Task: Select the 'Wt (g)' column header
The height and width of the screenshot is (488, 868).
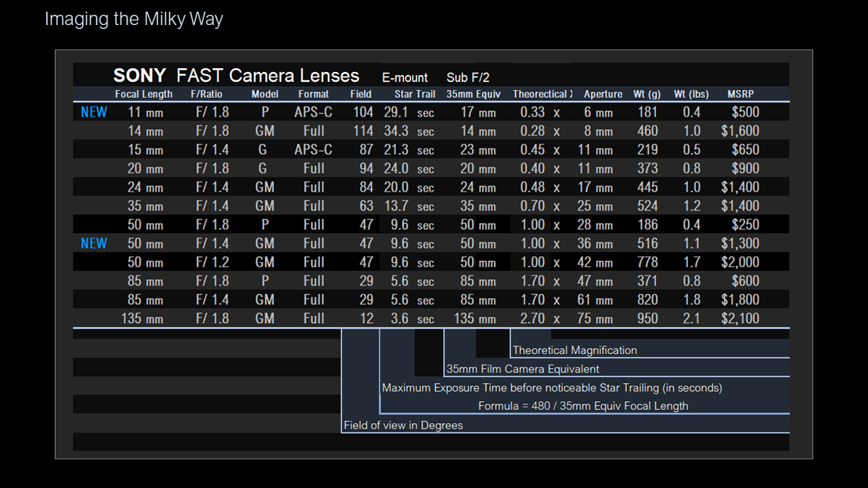Action: tap(647, 94)
